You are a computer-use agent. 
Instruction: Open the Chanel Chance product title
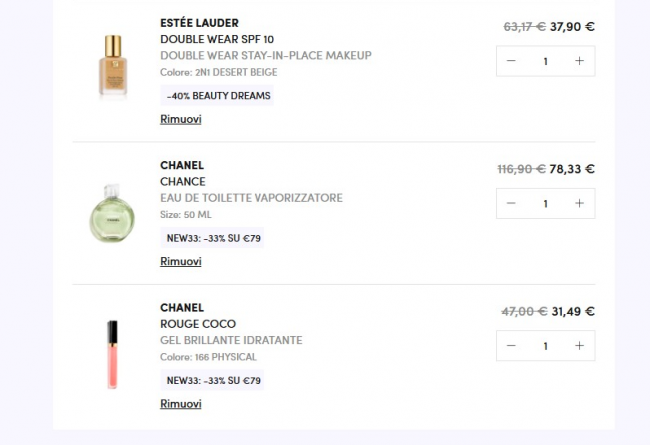(x=183, y=182)
